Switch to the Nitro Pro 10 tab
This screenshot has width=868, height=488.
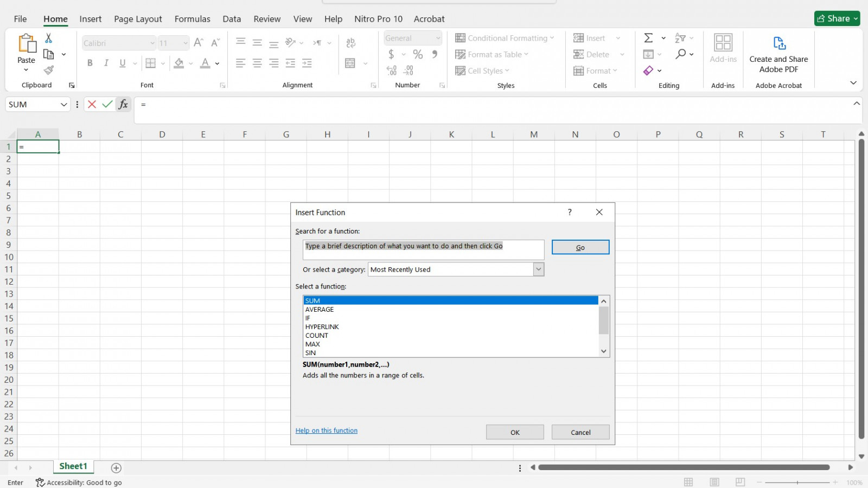378,18
